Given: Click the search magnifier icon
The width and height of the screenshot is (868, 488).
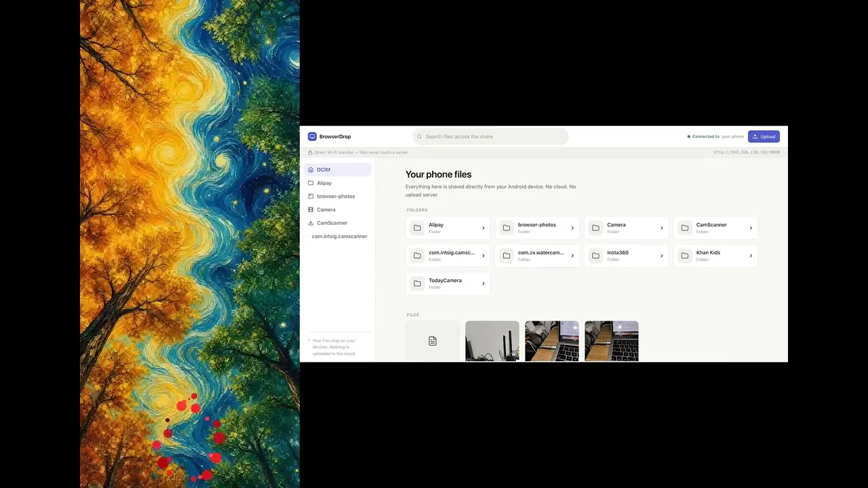Looking at the screenshot, I should click(420, 137).
